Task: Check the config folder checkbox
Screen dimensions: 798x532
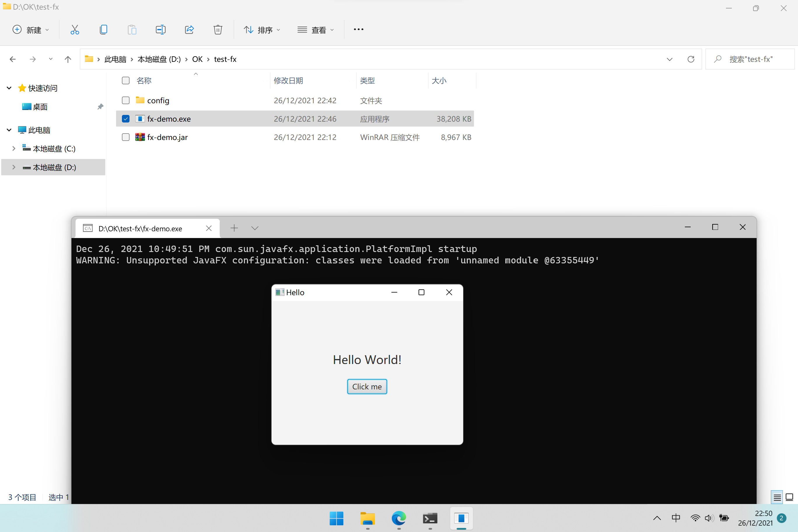Action: 125,100
